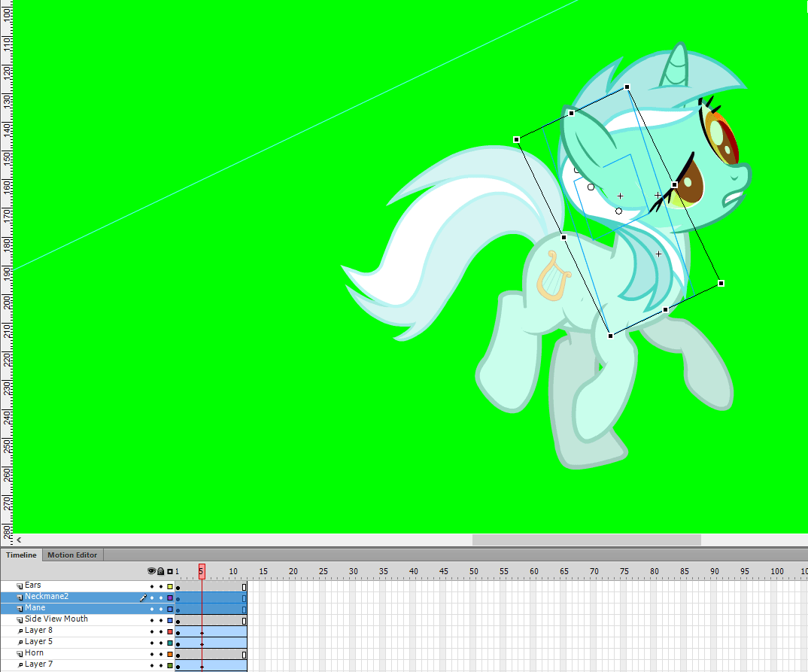Click the top-right transform handle of selection
This screenshot has width=808, height=672.
(627, 87)
